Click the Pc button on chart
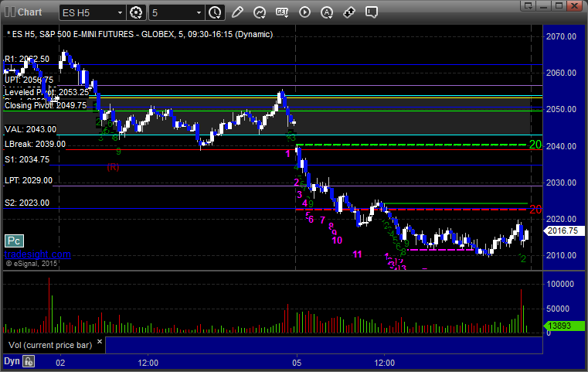 [14, 241]
